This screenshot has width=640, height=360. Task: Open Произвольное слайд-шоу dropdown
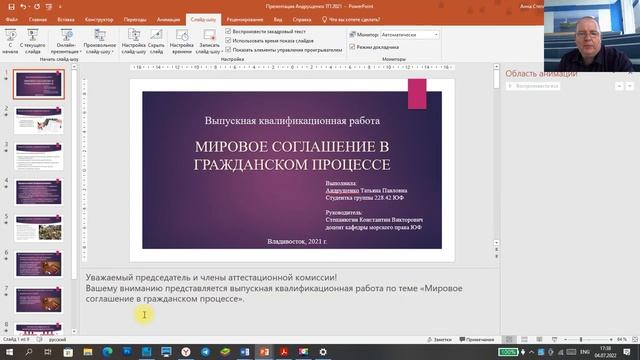[x=100, y=41]
